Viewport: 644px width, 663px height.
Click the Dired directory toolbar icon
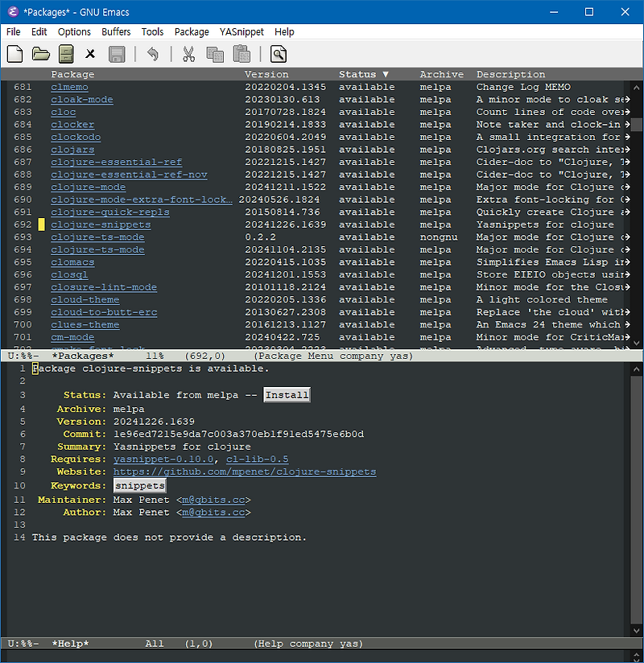click(x=65, y=54)
